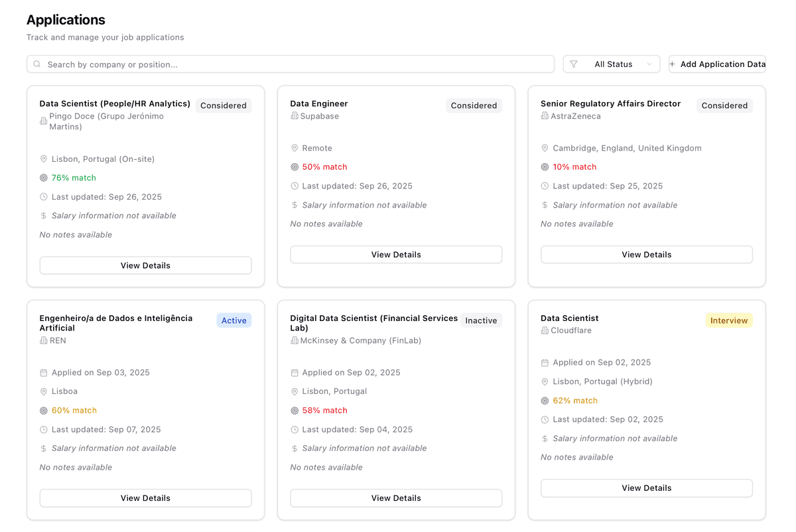Click the dollar icon on AstraZeneca card

(x=545, y=206)
